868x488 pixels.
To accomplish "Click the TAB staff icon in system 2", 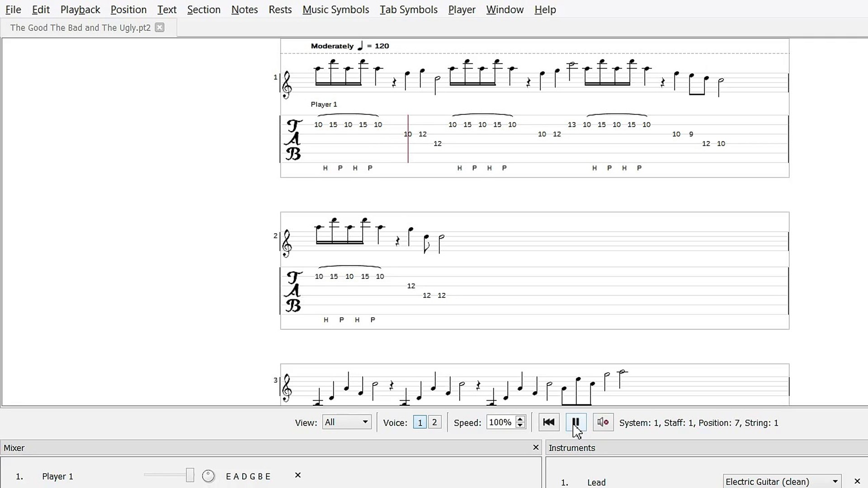I will [x=292, y=292].
